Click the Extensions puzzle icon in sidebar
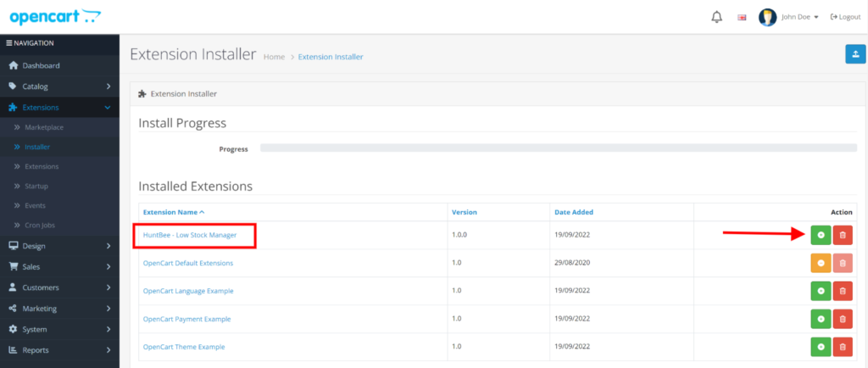The width and height of the screenshot is (868, 368). click(14, 108)
